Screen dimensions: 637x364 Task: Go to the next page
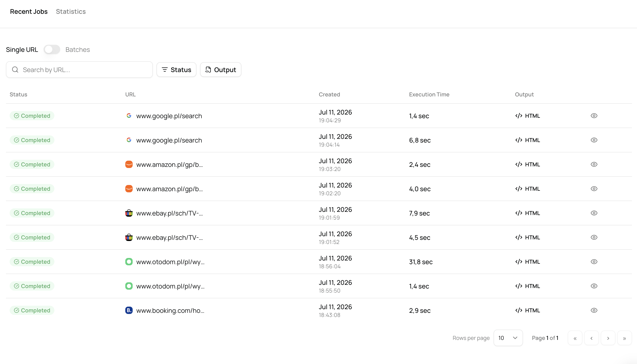click(608, 338)
